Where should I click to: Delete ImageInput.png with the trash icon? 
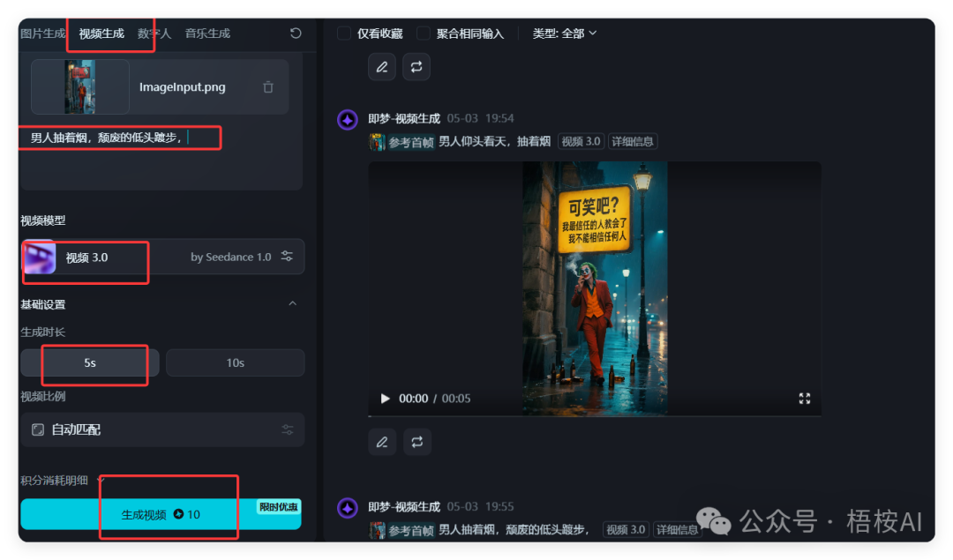pyautogui.click(x=268, y=87)
